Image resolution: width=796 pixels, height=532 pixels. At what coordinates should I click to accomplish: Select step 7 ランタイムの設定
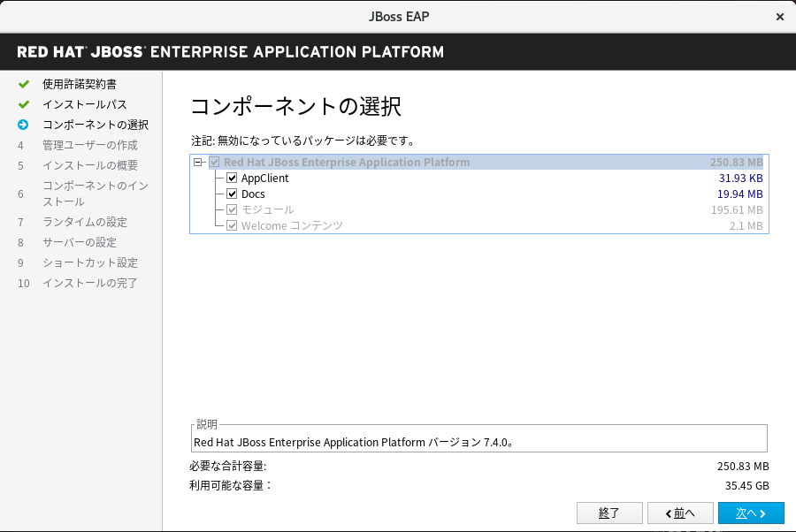tap(85, 222)
